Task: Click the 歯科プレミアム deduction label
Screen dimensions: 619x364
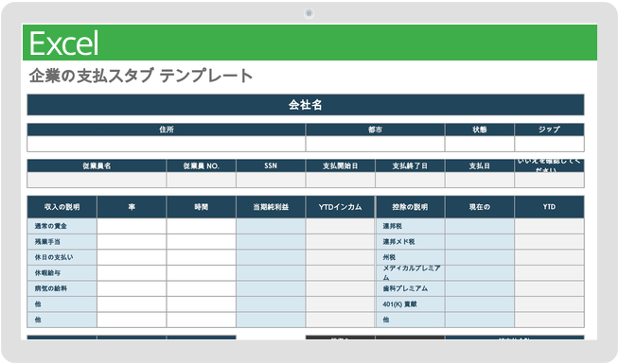Action: pos(405,288)
